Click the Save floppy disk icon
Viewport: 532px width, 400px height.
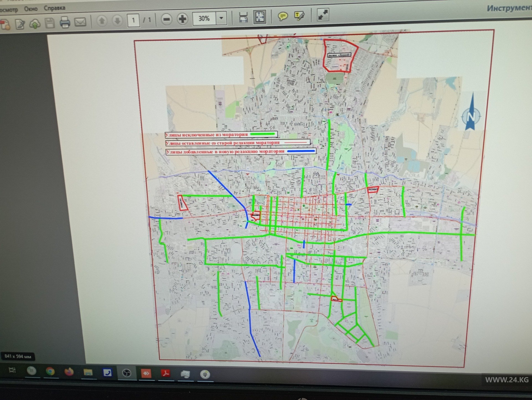pos(50,23)
